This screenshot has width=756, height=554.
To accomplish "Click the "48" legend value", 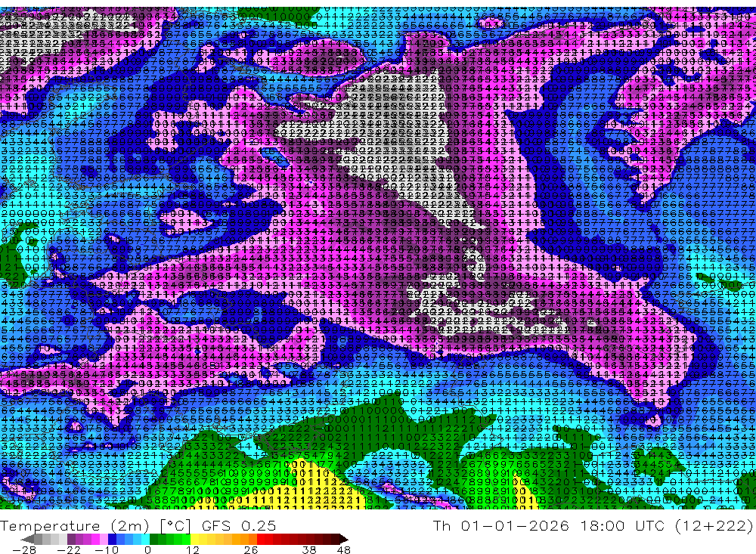I will point(344,549).
